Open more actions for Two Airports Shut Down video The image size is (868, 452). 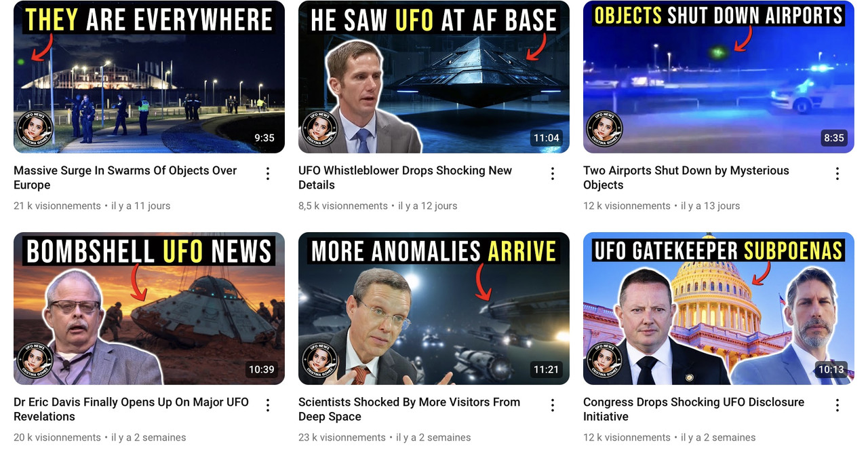[x=837, y=174]
